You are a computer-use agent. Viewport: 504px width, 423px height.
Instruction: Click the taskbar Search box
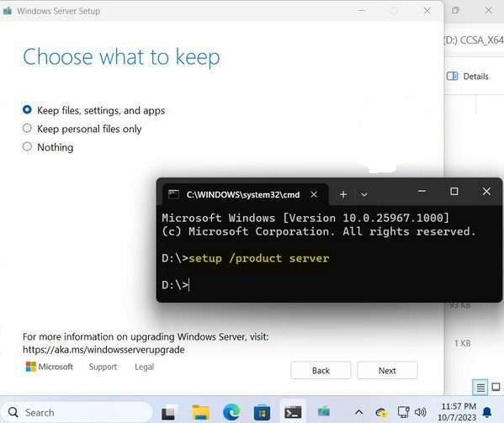pos(77,412)
